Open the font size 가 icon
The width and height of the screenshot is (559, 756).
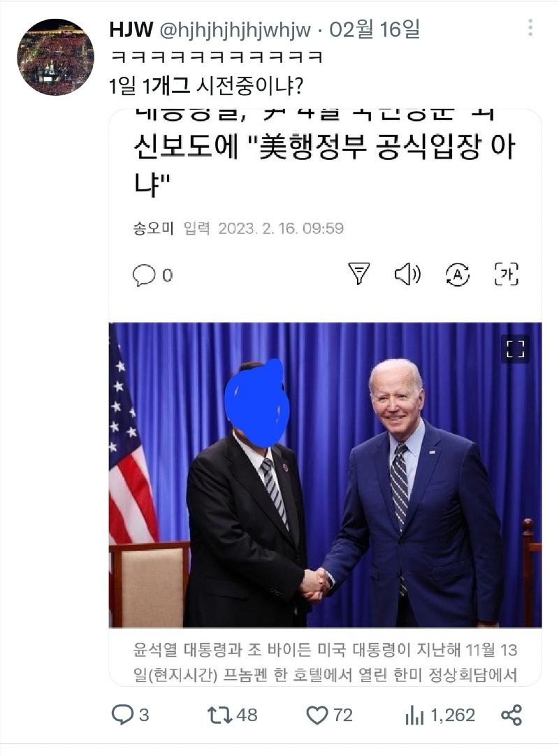point(507,274)
